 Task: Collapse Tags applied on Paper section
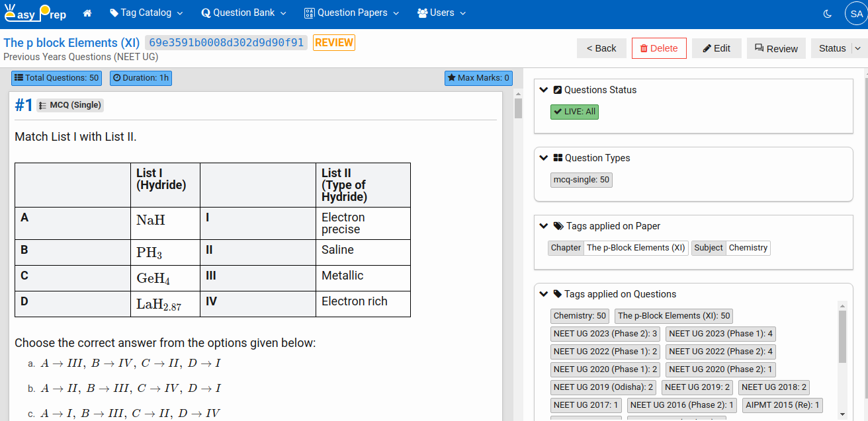[544, 226]
